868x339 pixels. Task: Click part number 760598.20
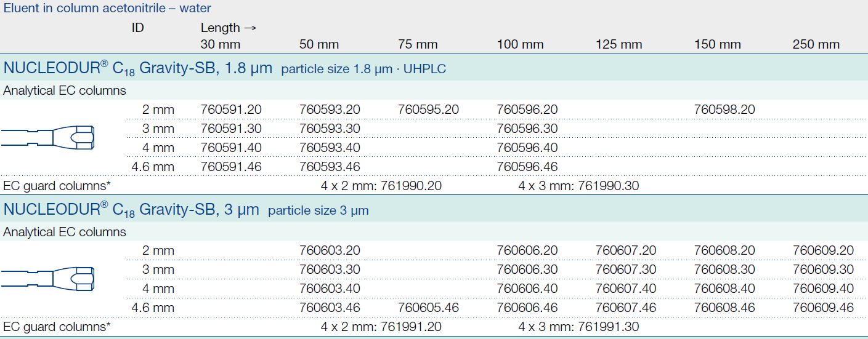click(x=724, y=110)
